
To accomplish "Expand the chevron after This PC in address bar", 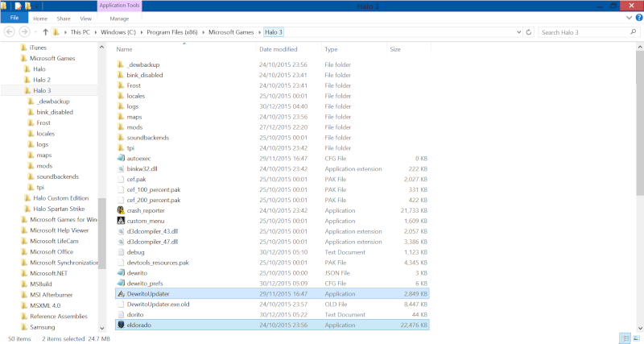I will (x=95, y=32).
